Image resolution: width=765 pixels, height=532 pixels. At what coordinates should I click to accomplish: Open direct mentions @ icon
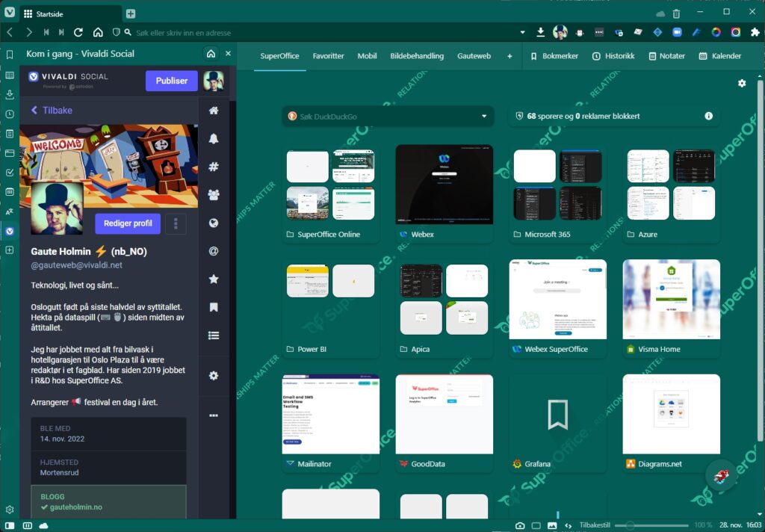(214, 251)
